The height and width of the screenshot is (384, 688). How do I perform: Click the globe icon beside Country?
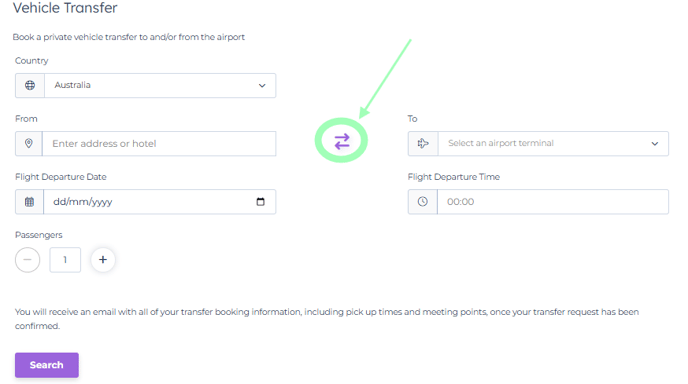tap(30, 85)
